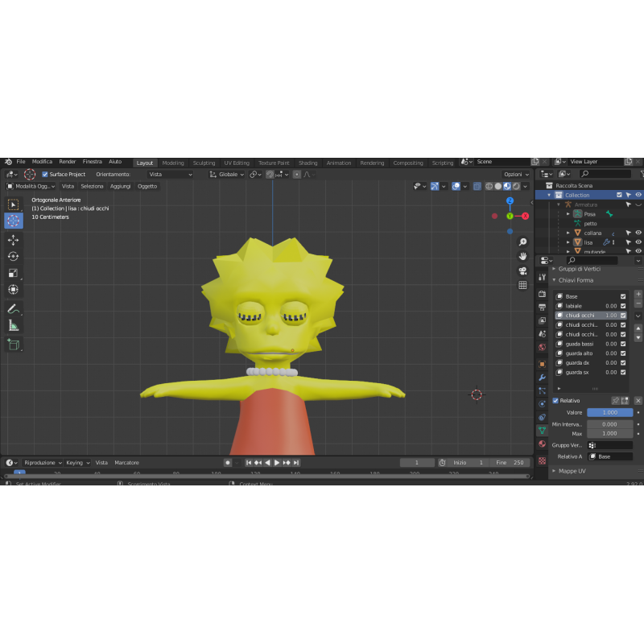Mute the labiale shape key checkbox
Image resolution: width=644 pixels, height=644 pixels.
point(623,306)
